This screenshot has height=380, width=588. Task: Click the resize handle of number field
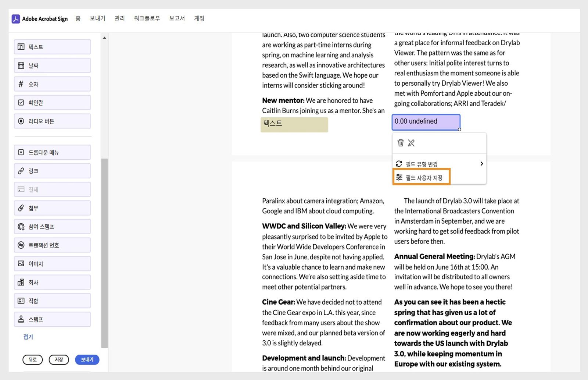tap(459, 129)
